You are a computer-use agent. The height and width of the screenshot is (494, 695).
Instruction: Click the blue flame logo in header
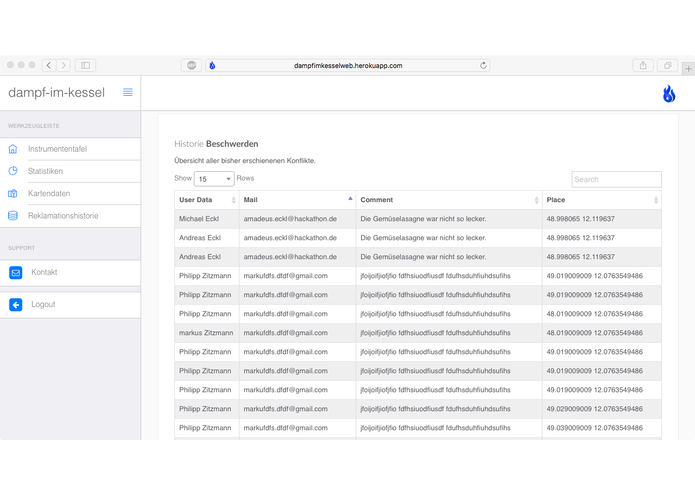coord(669,93)
